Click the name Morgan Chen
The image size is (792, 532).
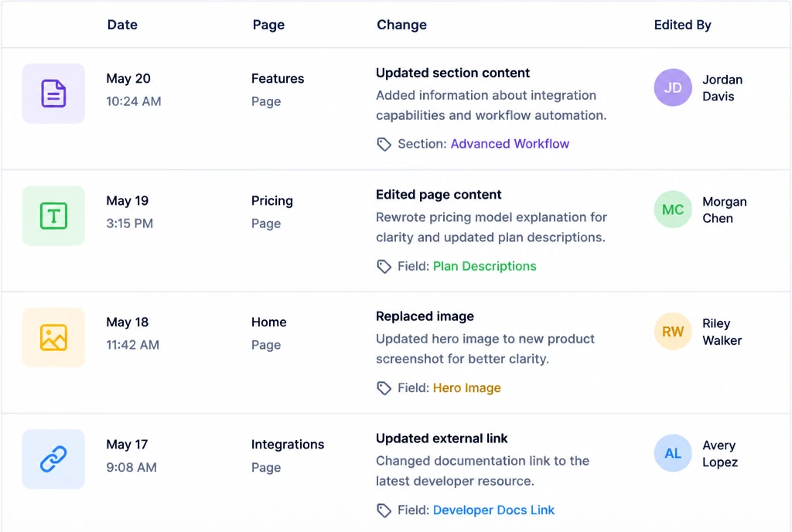(724, 210)
